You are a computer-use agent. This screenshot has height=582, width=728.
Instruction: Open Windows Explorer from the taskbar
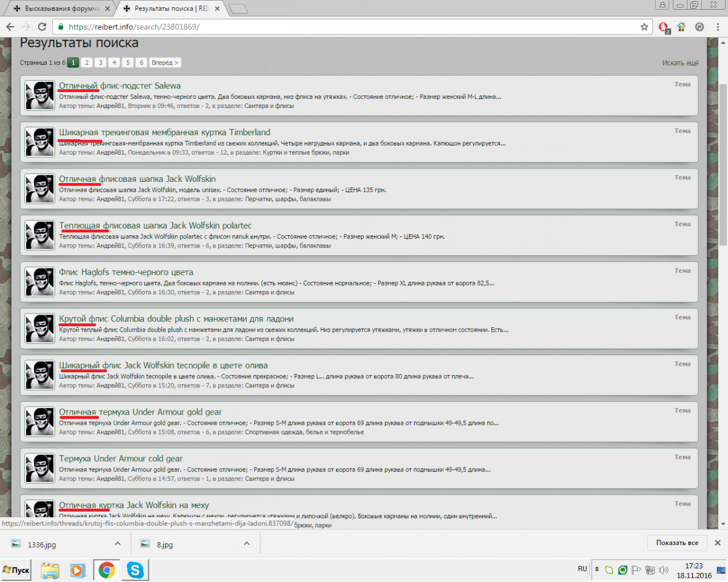[50, 570]
